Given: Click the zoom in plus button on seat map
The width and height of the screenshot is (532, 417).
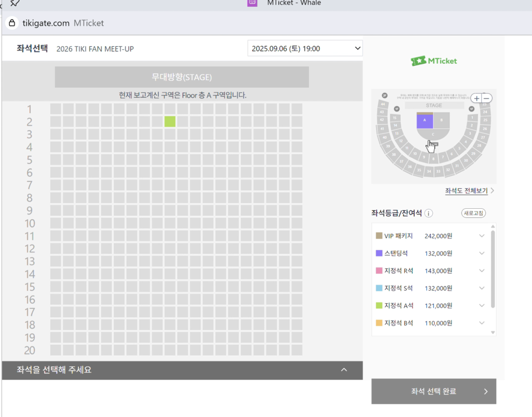Looking at the screenshot, I should (x=476, y=98).
